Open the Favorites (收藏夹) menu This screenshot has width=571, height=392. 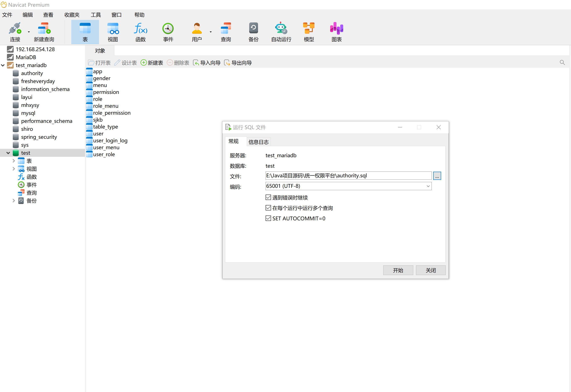coord(72,15)
